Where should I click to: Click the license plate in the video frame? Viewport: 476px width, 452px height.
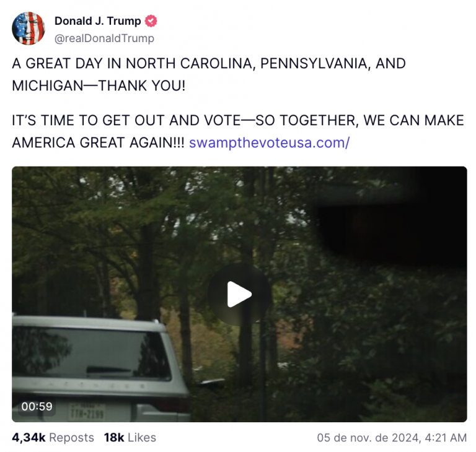pos(87,412)
